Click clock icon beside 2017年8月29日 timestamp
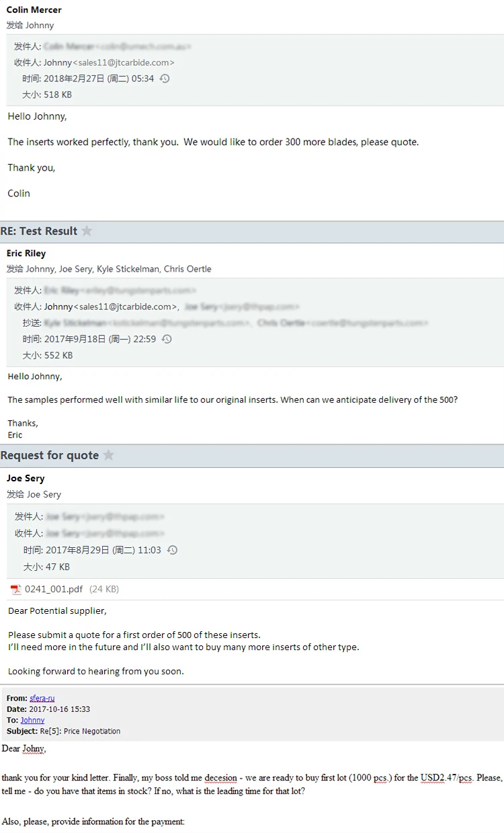The width and height of the screenshot is (504, 833). click(x=172, y=550)
